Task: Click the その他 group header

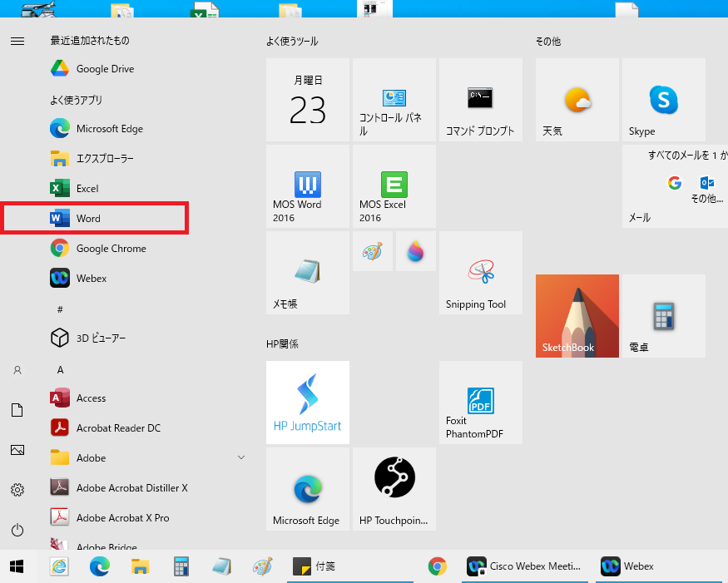Action: [x=548, y=42]
